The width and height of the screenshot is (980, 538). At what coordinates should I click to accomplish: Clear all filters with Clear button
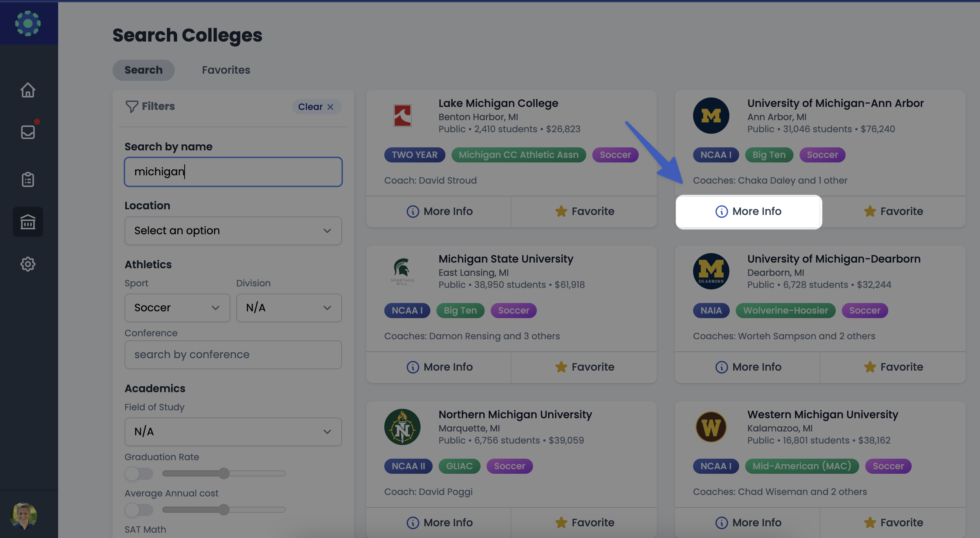316,107
